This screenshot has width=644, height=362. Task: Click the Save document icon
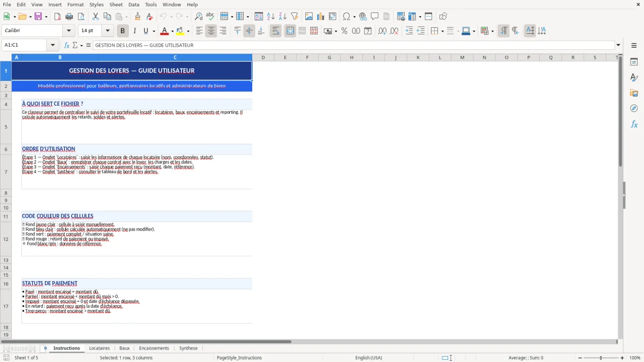coord(38,17)
